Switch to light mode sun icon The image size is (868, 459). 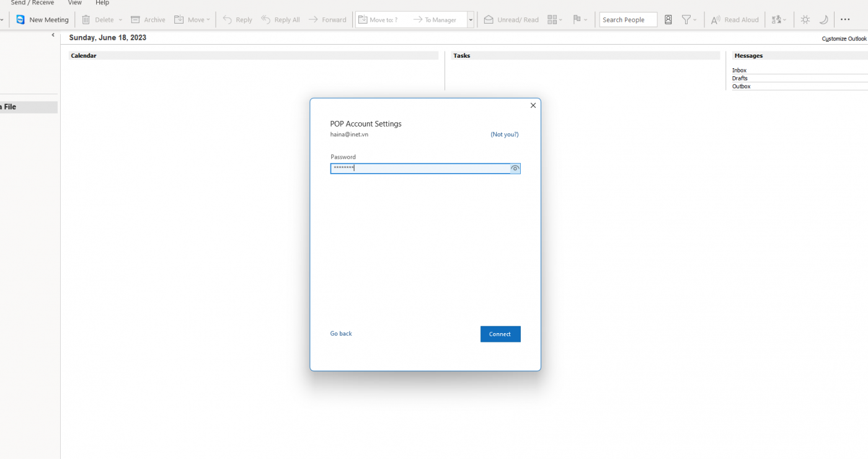click(x=805, y=20)
